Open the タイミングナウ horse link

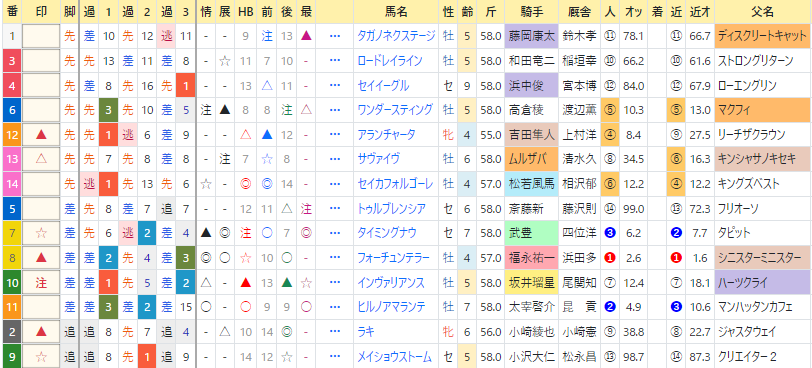pos(387,232)
